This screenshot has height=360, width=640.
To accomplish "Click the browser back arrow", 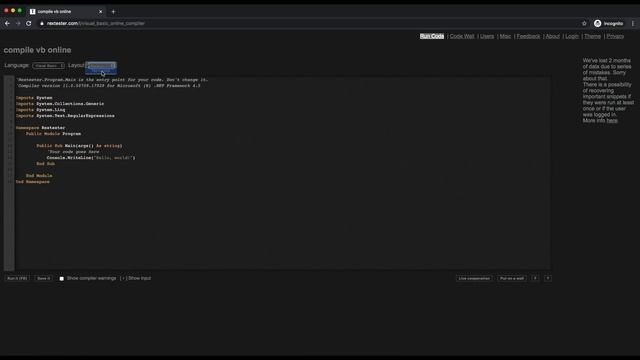I will pyautogui.click(x=7, y=23).
